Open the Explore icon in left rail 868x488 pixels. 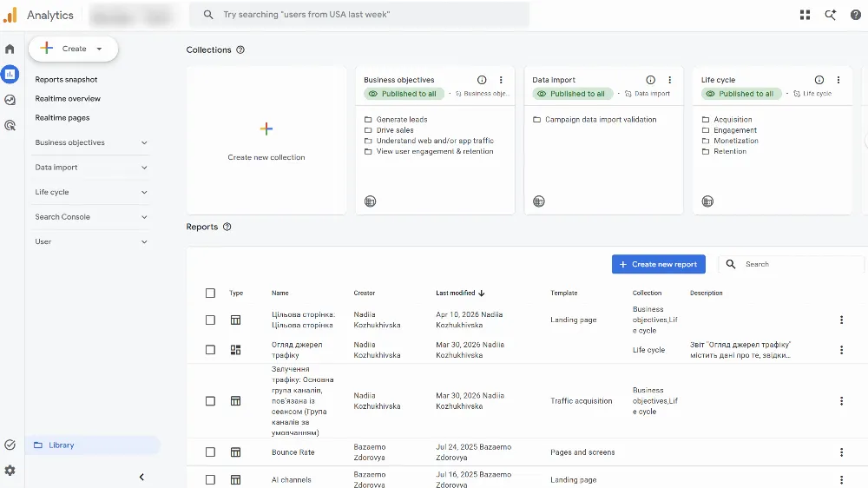click(10, 100)
